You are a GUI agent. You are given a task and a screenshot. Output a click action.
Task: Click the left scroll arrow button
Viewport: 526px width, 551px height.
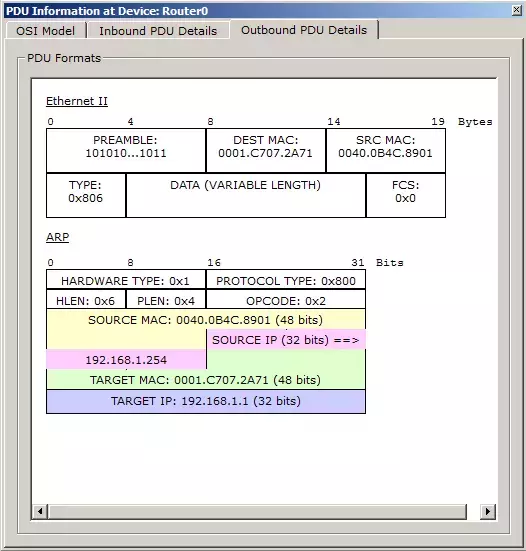(40, 511)
